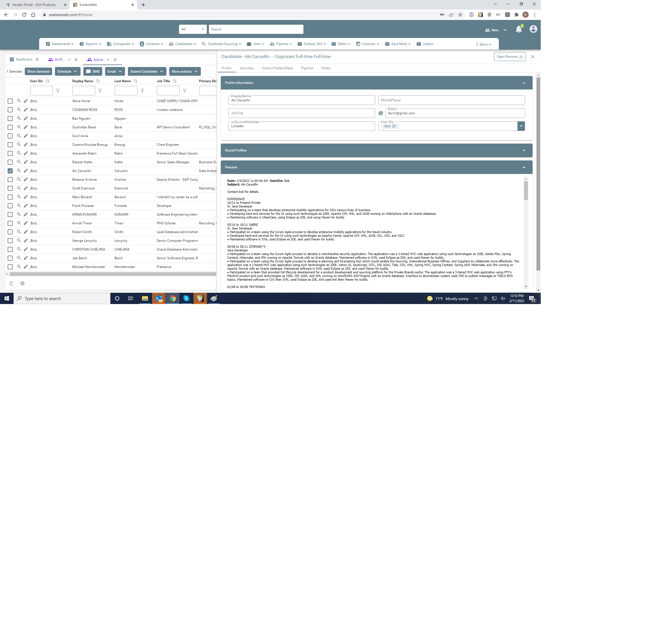Expand the Social Profiles section
The image size is (672, 621).
pyautogui.click(x=524, y=150)
